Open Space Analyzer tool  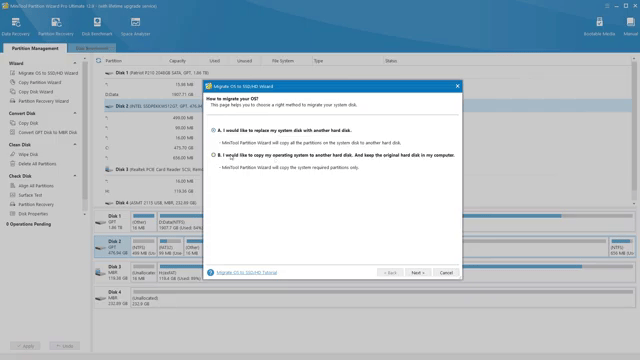click(136, 27)
